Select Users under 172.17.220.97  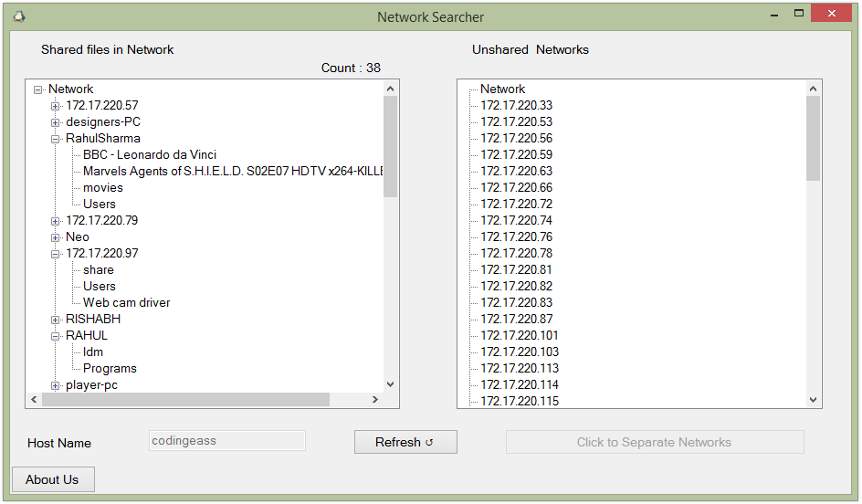point(100,287)
